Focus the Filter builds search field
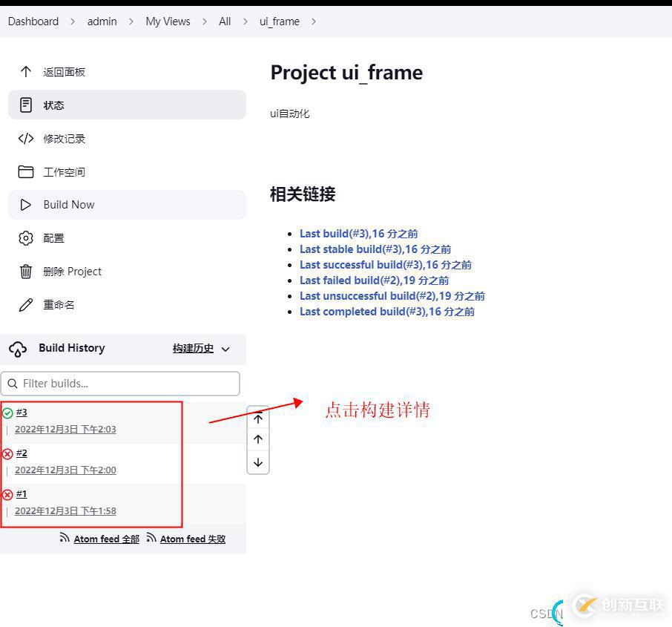672x627 pixels. tap(120, 384)
